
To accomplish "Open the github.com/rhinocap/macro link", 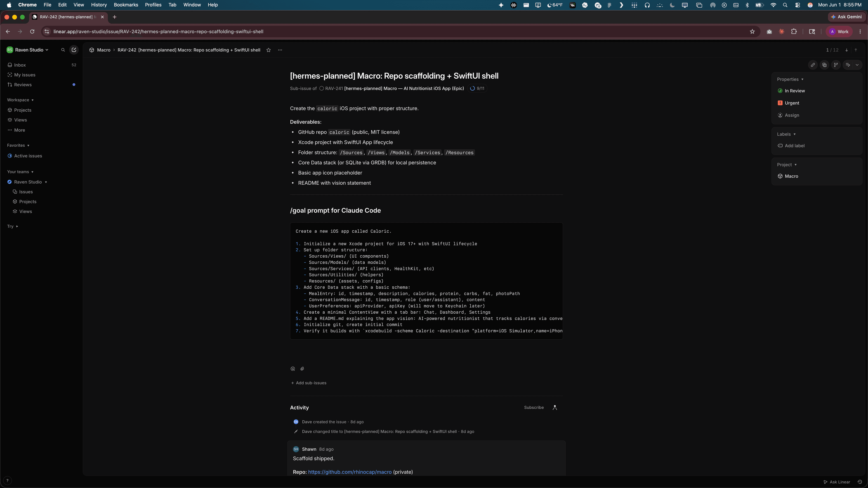I will (x=350, y=472).
